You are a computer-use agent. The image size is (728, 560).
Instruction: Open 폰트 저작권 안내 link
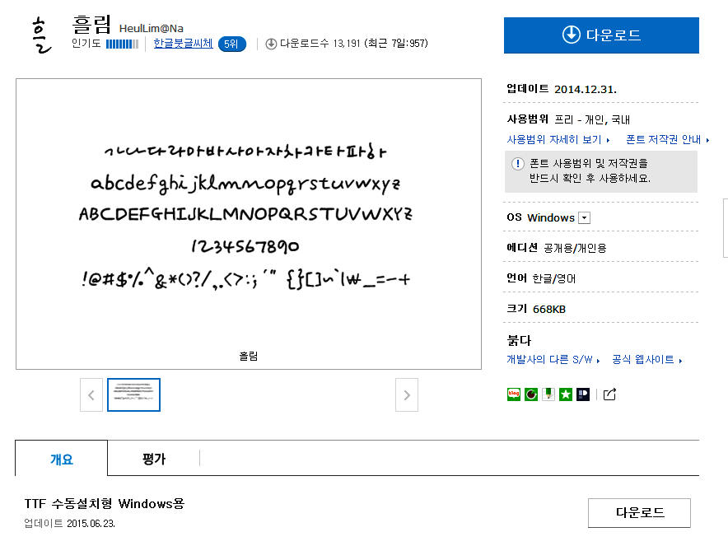(667, 139)
